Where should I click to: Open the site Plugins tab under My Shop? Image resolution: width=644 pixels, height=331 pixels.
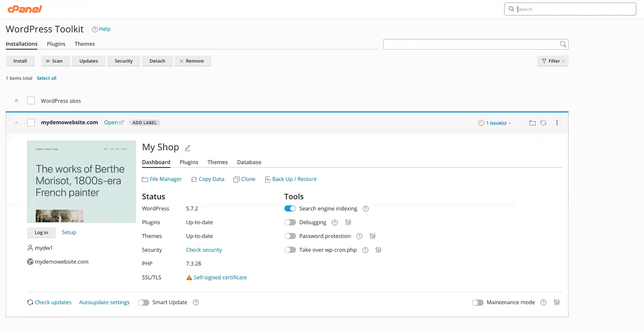pos(189,162)
